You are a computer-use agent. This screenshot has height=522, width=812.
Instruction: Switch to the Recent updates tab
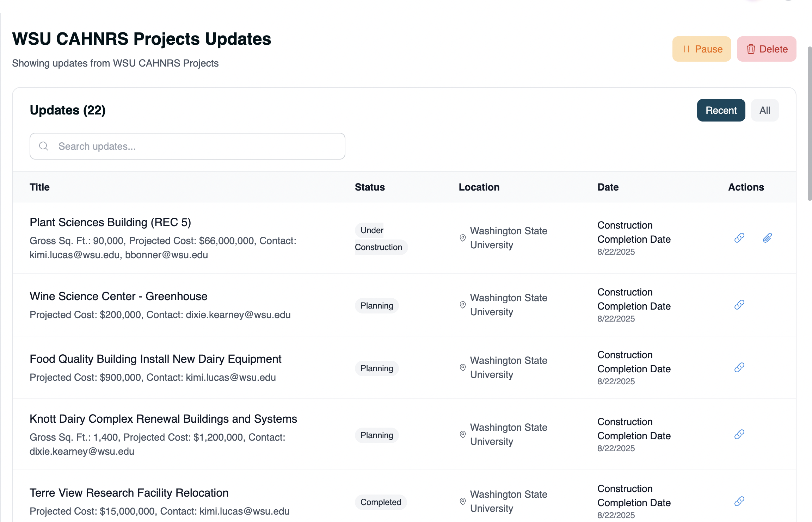pyautogui.click(x=721, y=110)
